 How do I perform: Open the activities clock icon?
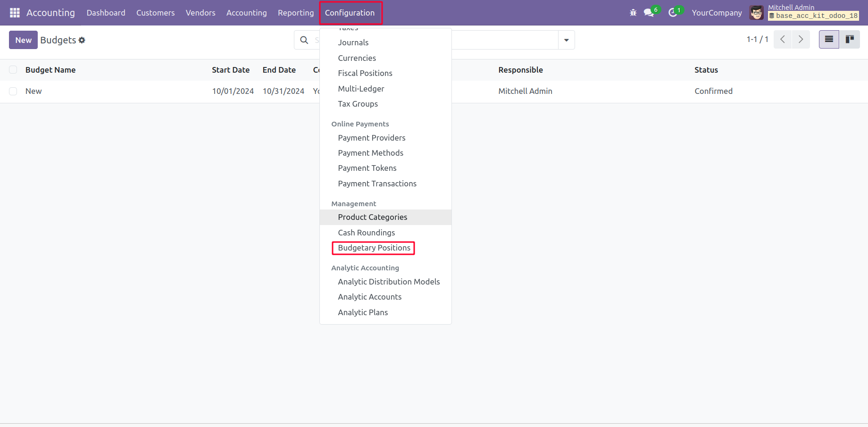click(673, 13)
